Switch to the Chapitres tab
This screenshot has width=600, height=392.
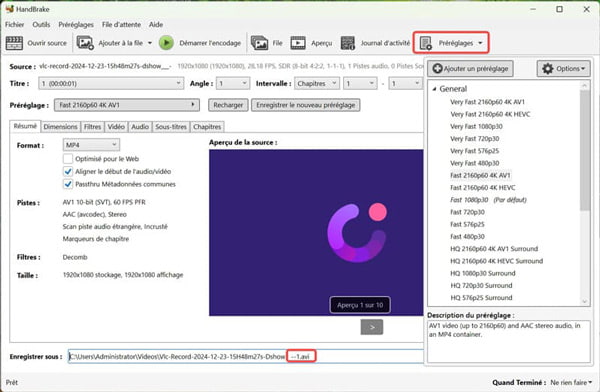207,127
